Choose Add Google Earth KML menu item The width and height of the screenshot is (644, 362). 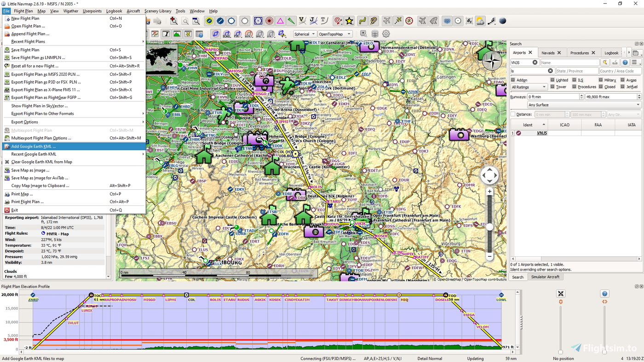coord(74,146)
